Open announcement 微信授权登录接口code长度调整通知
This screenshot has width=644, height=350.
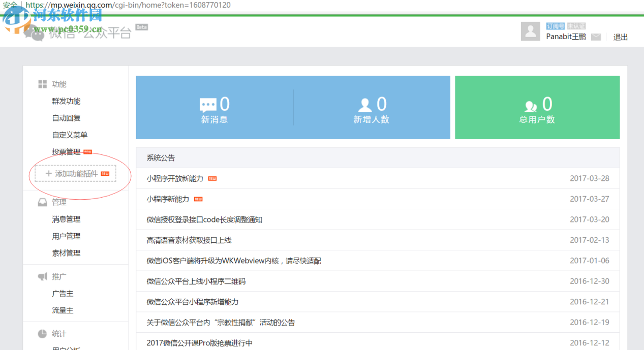(x=204, y=219)
